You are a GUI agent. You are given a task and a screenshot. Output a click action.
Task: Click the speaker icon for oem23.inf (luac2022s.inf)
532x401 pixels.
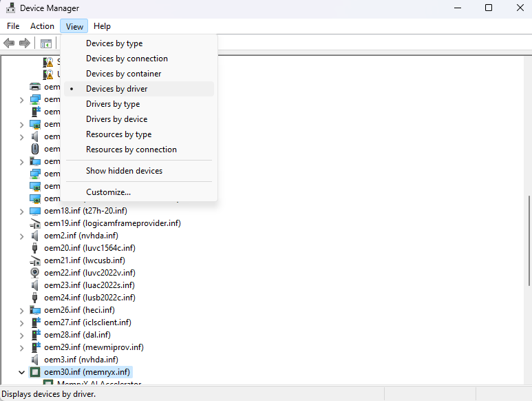point(35,285)
